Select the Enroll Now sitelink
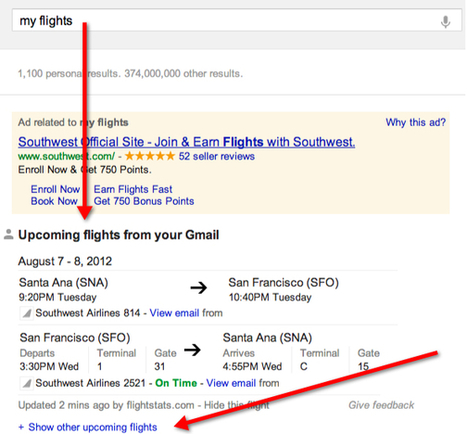467x434 pixels. pyautogui.click(x=55, y=189)
